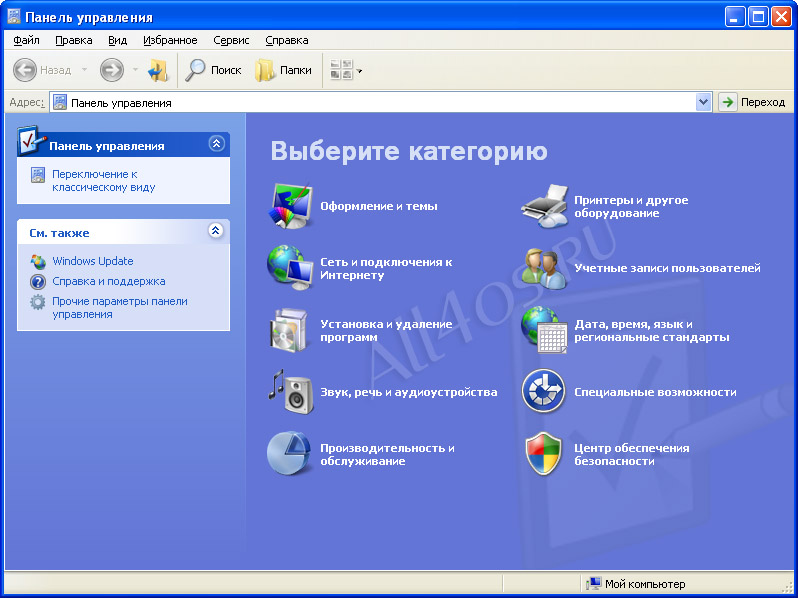Click the classic view switch icon in sidebar
The width and height of the screenshot is (798, 598).
(x=38, y=175)
